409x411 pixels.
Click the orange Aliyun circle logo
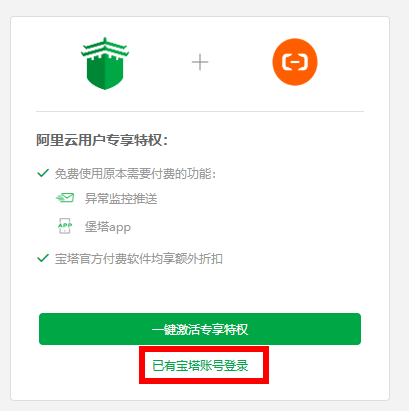[x=295, y=62]
